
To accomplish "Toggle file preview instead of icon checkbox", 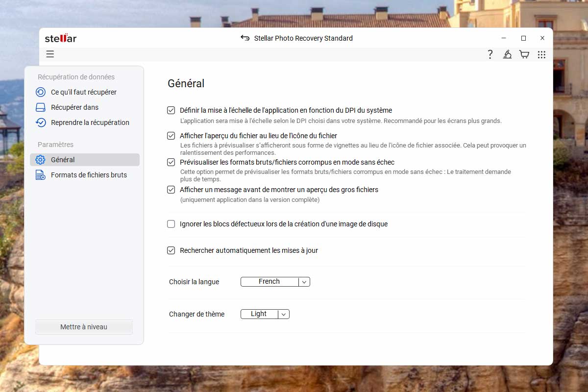I will coord(171,136).
